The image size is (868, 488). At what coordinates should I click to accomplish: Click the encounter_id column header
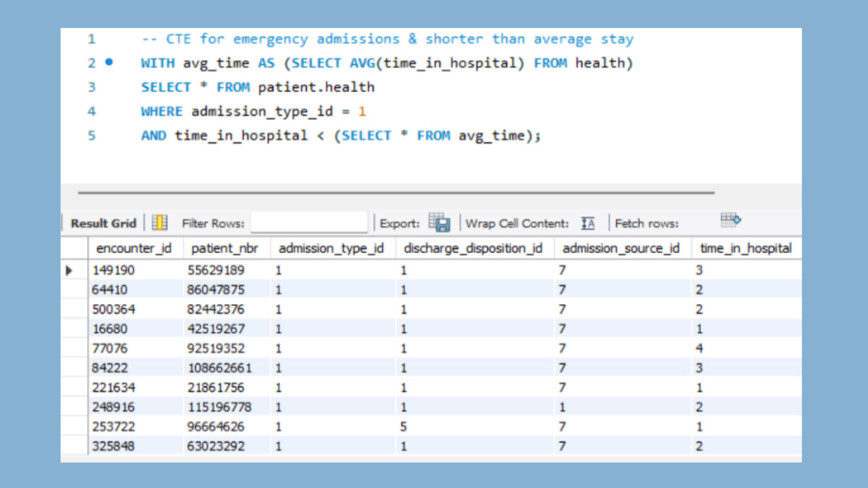(133, 248)
